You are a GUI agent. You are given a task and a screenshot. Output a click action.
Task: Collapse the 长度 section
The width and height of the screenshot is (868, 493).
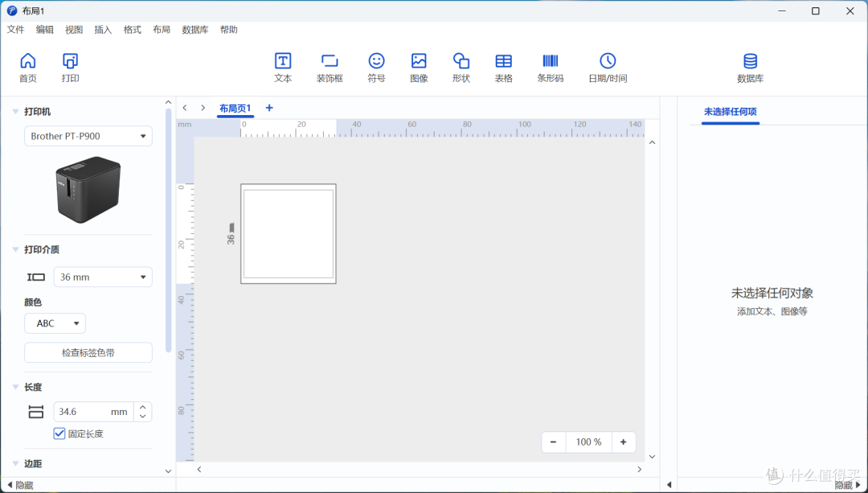pyautogui.click(x=15, y=387)
